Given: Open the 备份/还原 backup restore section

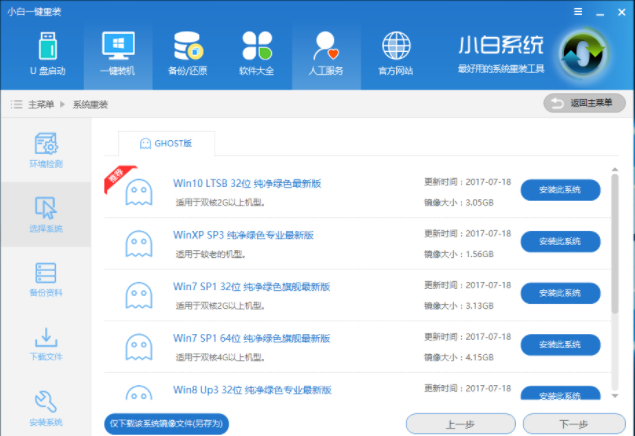Looking at the screenshot, I should tap(188, 53).
